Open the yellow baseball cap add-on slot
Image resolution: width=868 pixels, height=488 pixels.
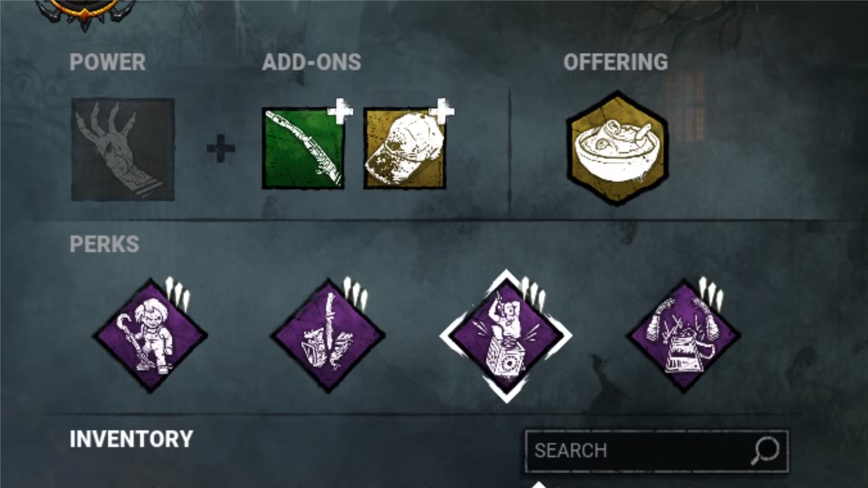405,148
